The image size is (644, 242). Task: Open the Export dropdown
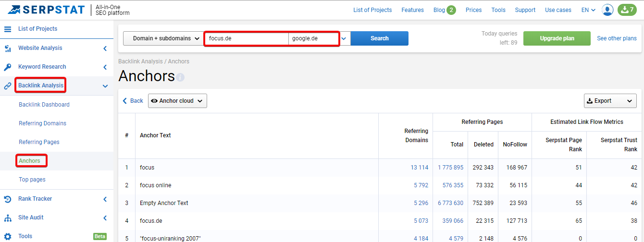[610, 101]
